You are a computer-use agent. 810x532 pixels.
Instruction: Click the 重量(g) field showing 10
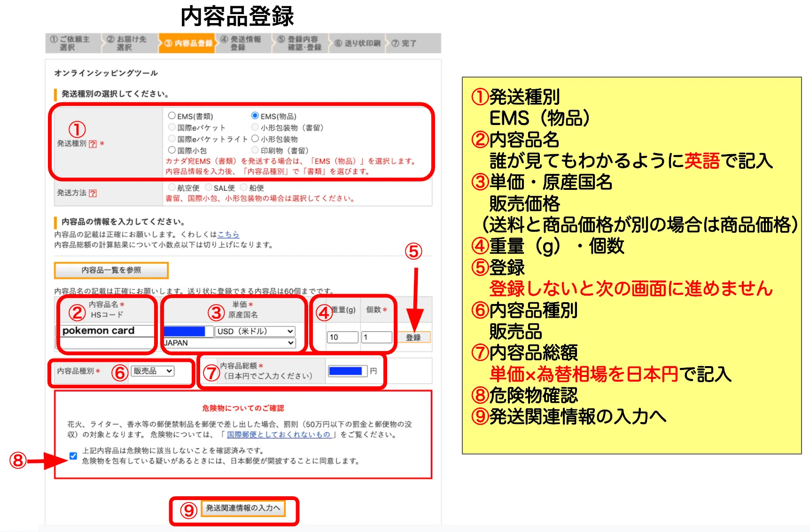(343, 337)
